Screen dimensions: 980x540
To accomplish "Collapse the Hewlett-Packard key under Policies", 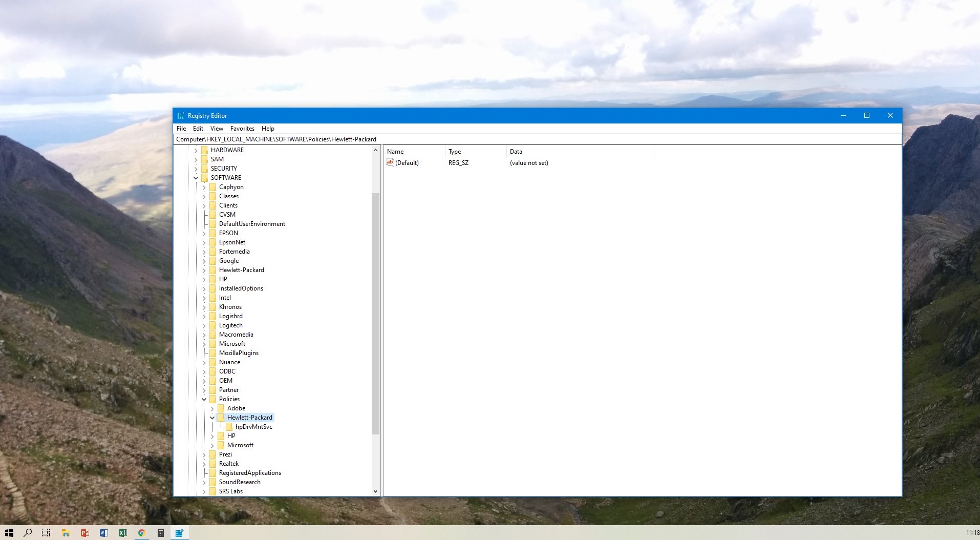I will (x=212, y=418).
